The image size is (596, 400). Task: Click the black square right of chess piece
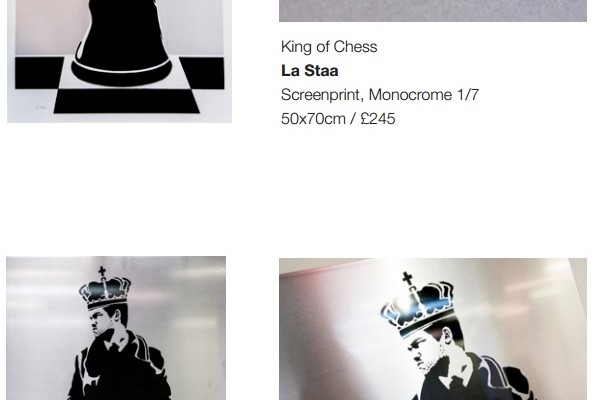point(201,73)
